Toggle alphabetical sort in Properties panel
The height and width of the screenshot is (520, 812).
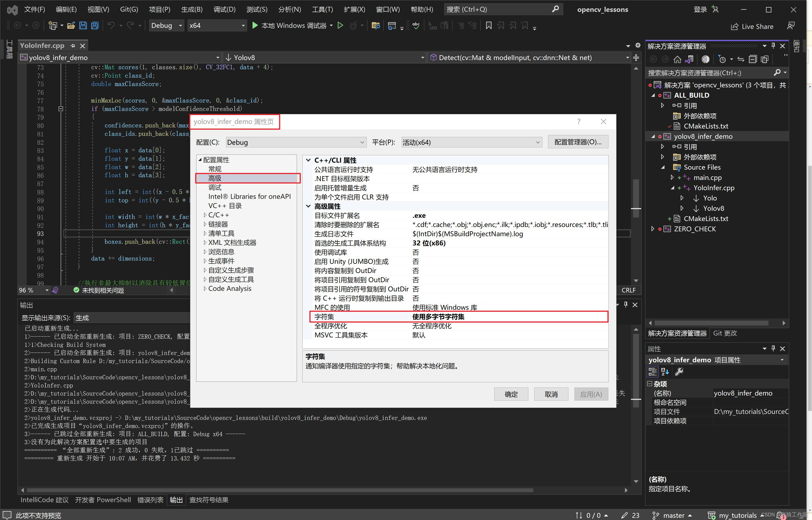[665, 372]
